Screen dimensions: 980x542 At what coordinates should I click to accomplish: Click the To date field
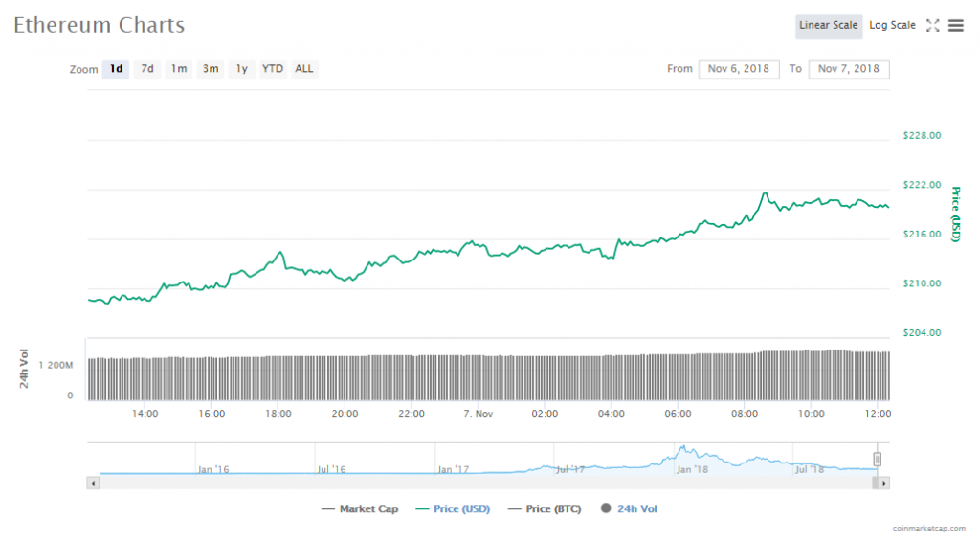click(849, 69)
